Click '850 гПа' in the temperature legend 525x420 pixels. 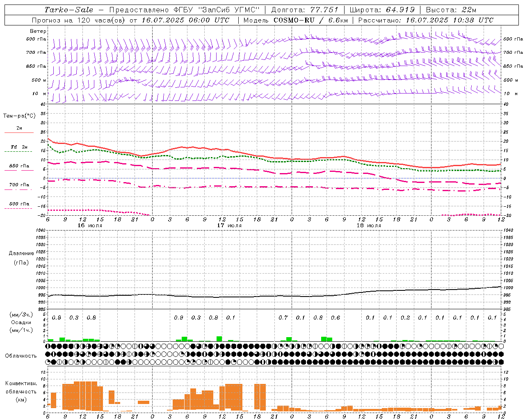(x=19, y=166)
